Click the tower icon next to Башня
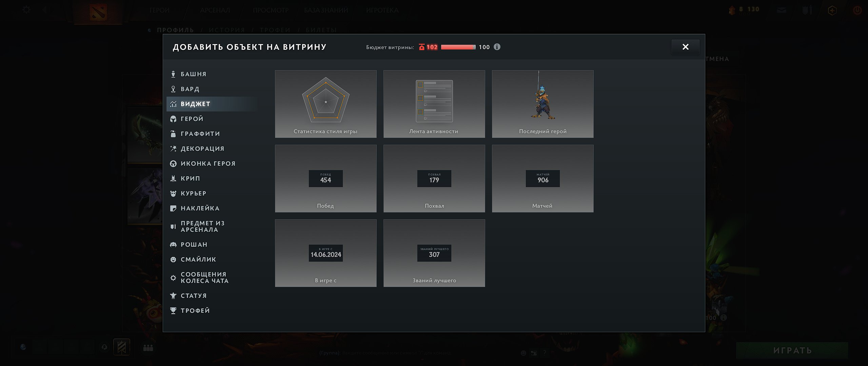 173,74
